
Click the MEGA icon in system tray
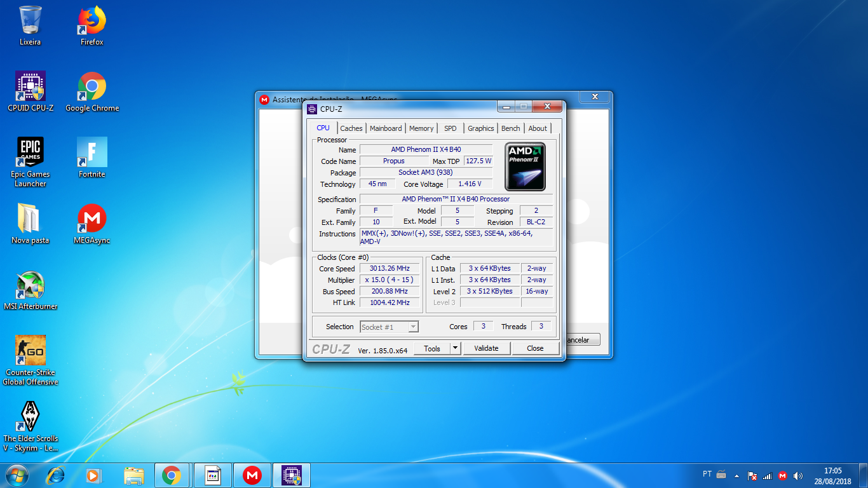click(783, 475)
